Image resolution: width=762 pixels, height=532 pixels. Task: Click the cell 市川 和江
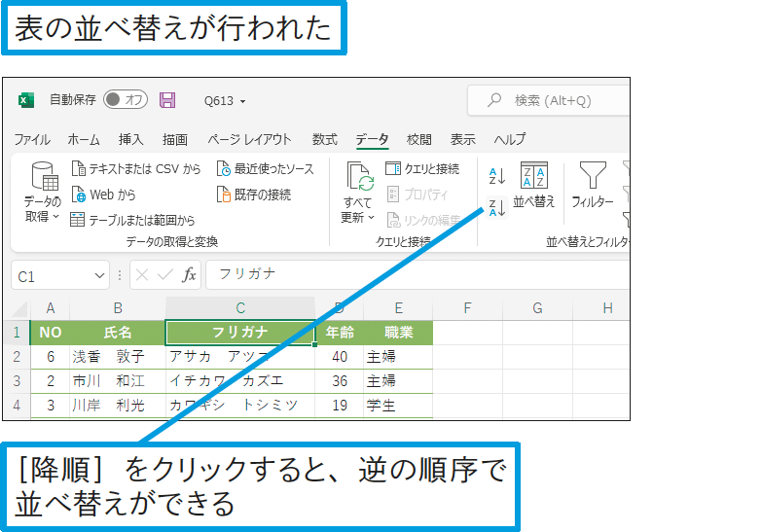click(118, 381)
